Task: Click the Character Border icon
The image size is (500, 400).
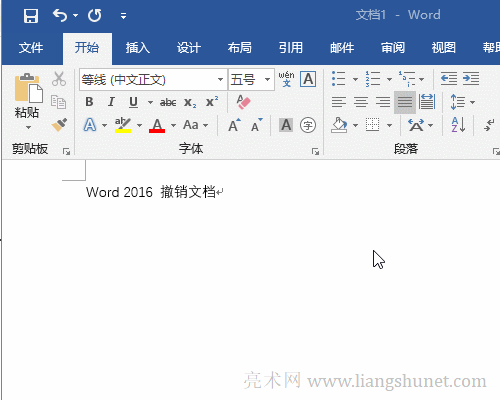Action: click(x=308, y=79)
